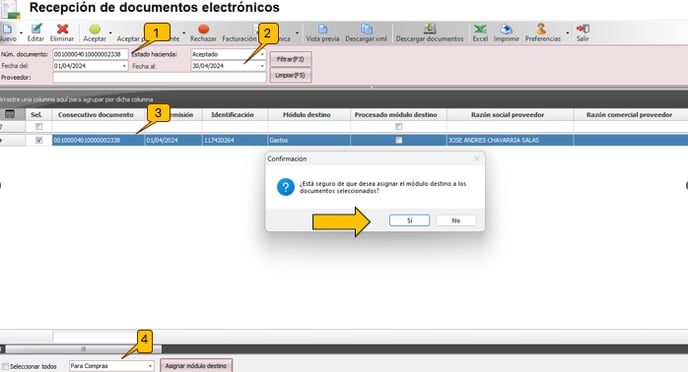This screenshot has height=372, width=688.
Task: Export to Excel via toolbar icon
Action: pos(480,29)
